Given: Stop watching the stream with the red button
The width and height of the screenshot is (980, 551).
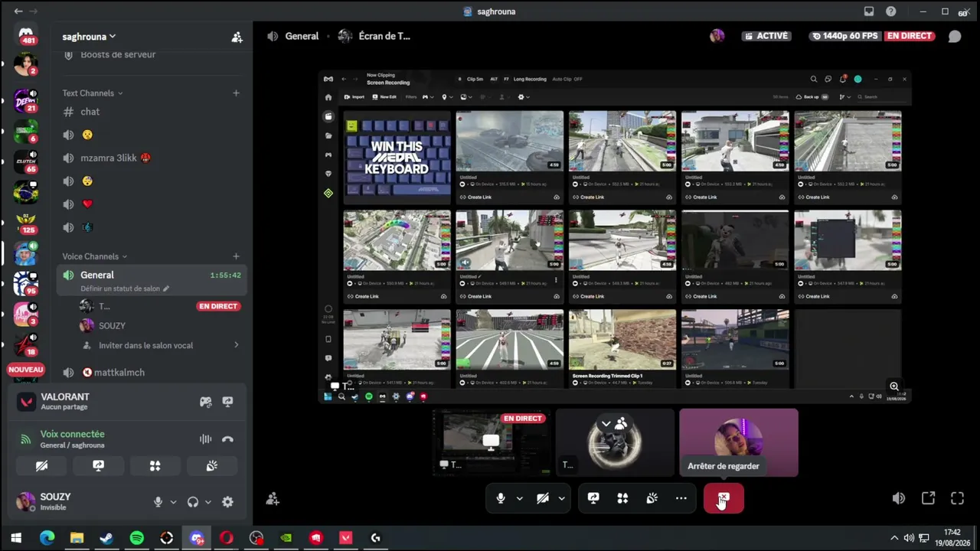Looking at the screenshot, I should tap(724, 498).
